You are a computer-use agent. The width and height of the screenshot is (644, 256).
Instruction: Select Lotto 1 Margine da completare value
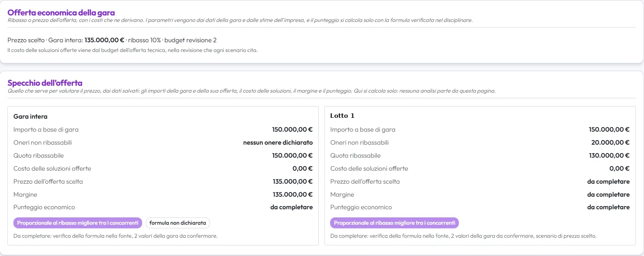pos(608,195)
